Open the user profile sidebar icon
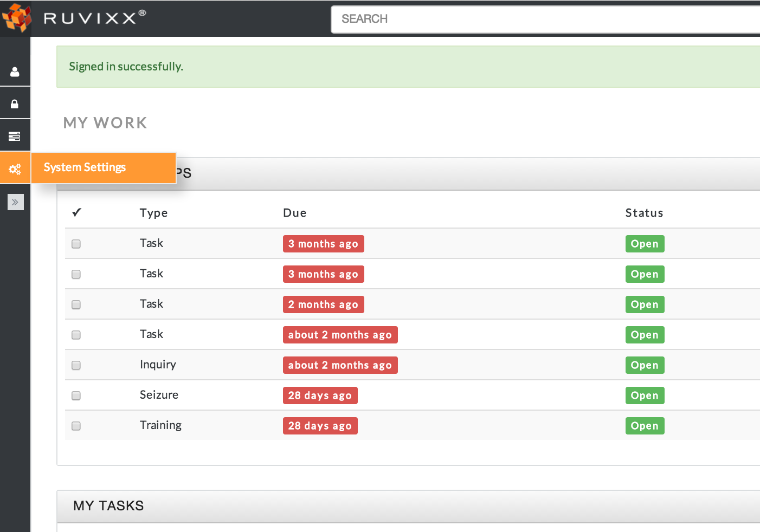 (x=15, y=72)
